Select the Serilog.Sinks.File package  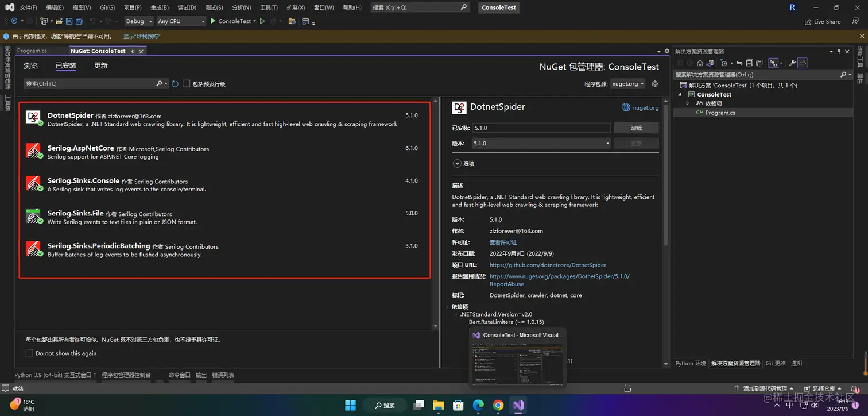(x=224, y=217)
